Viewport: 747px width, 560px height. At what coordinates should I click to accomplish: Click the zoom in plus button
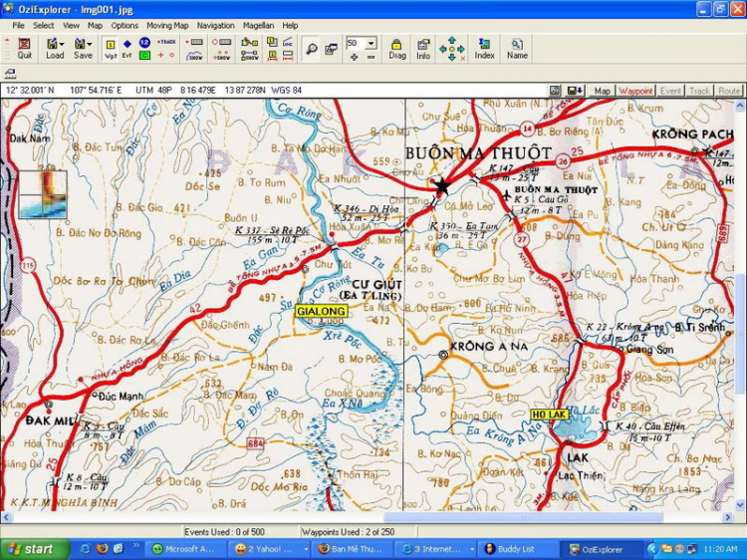(354, 57)
